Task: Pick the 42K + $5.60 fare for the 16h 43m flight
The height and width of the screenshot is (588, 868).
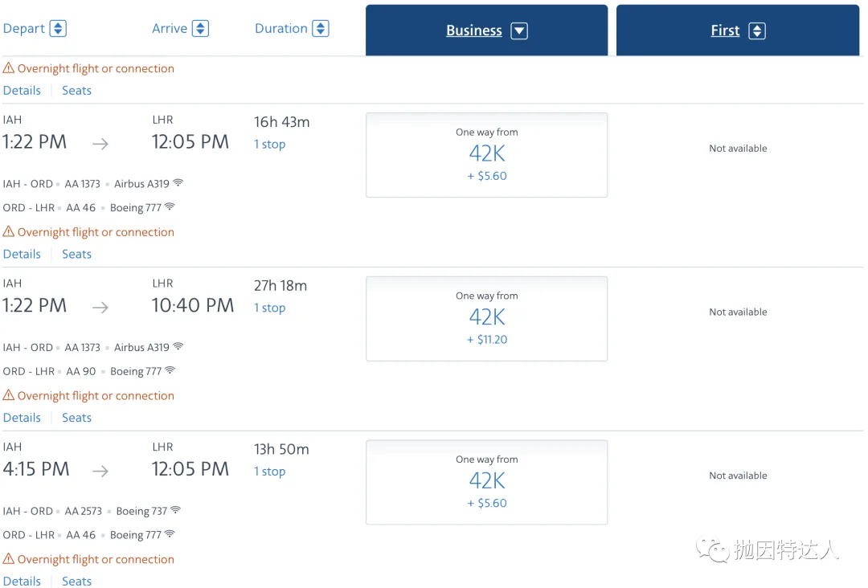Action: tap(486, 154)
